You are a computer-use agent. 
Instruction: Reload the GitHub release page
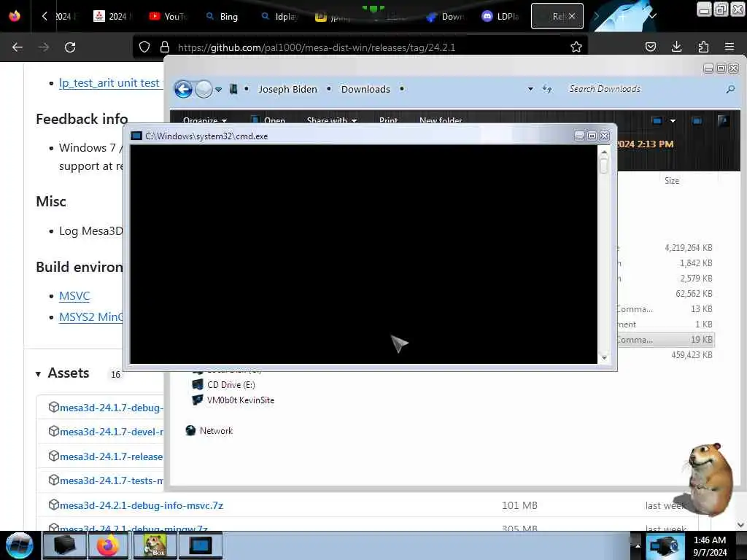70,47
